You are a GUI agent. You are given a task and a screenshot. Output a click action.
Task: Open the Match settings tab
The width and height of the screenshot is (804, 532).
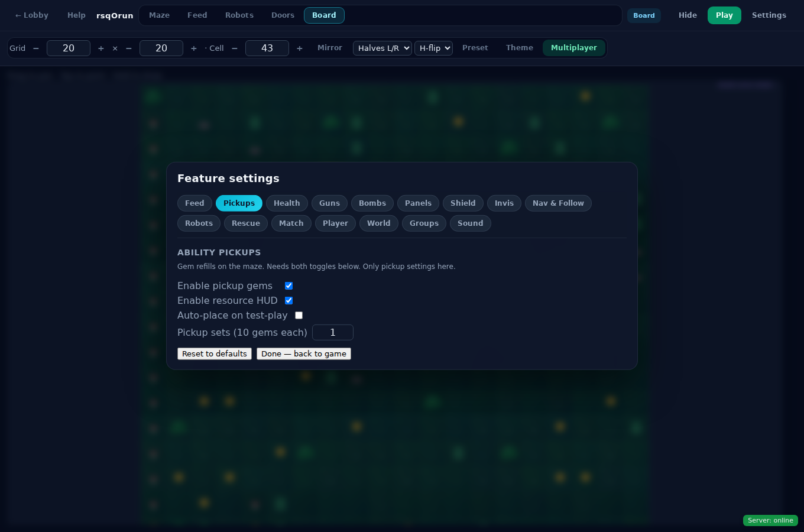[291, 223]
